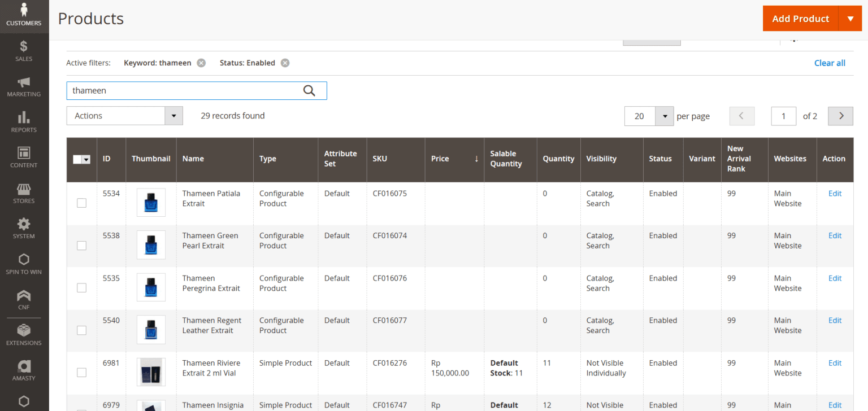Sort the grid by Name column

coord(215,159)
